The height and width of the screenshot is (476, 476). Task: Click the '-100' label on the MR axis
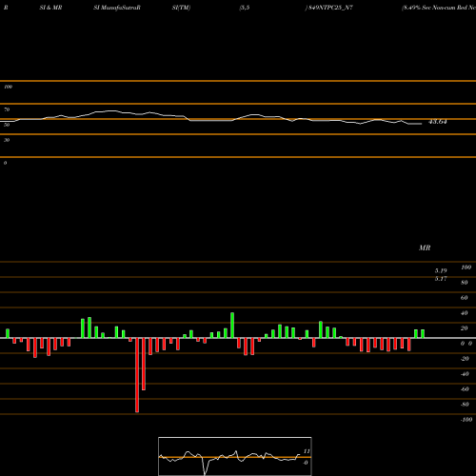tap(466, 420)
